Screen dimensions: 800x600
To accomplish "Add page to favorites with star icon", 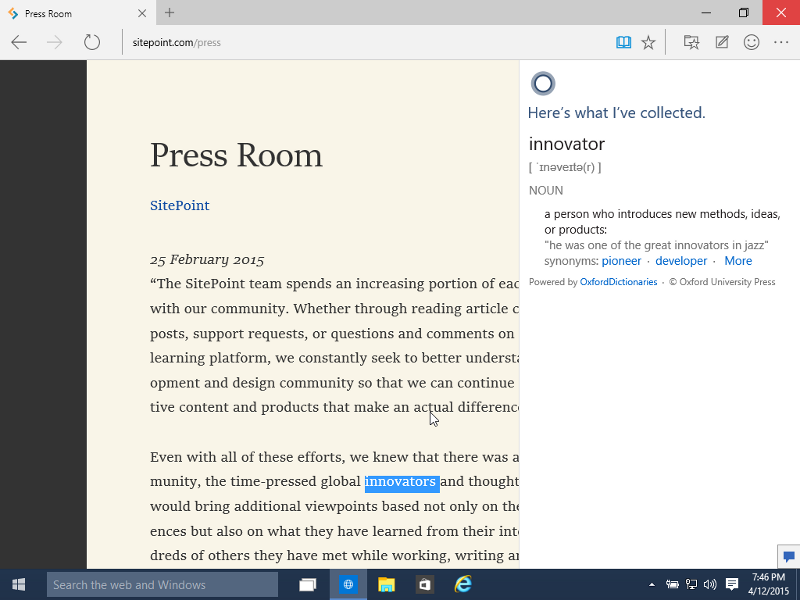I will click(648, 42).
